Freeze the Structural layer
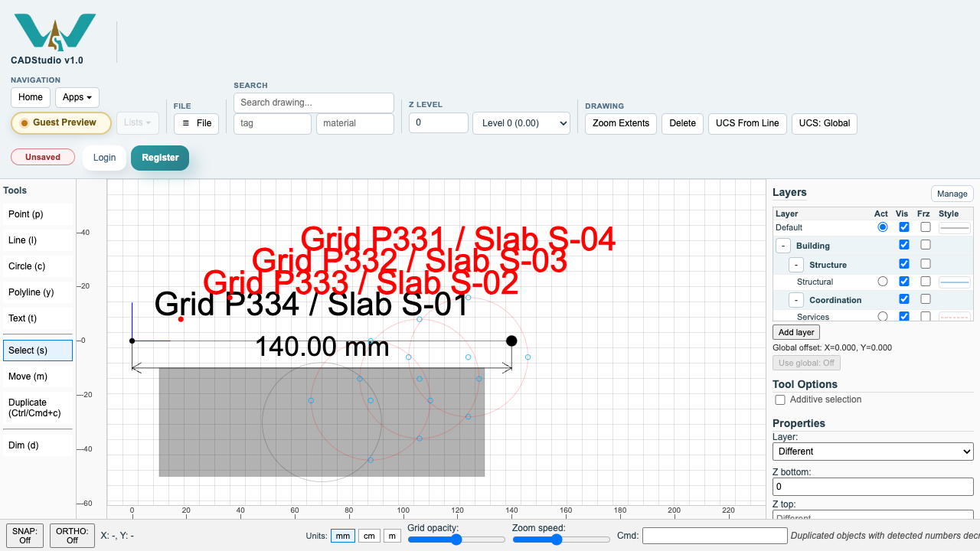The width and height of the screenshot is (980, 551). pos(926,282)
